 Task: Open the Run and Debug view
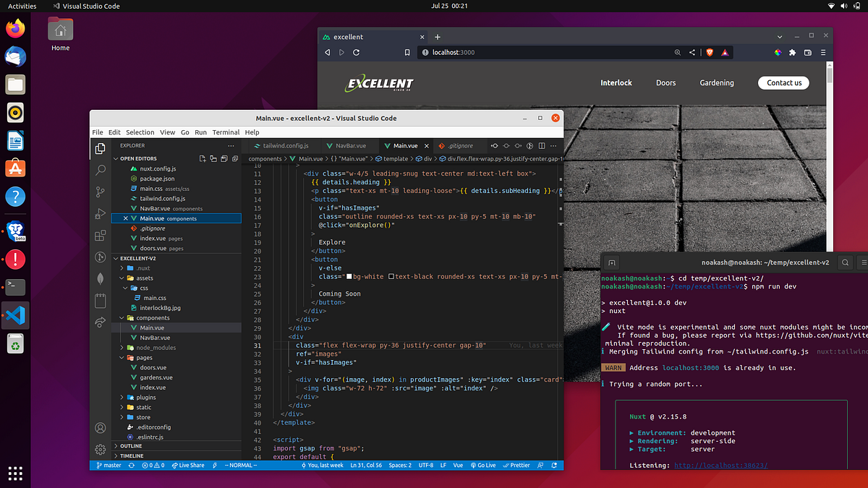(100, 214)
